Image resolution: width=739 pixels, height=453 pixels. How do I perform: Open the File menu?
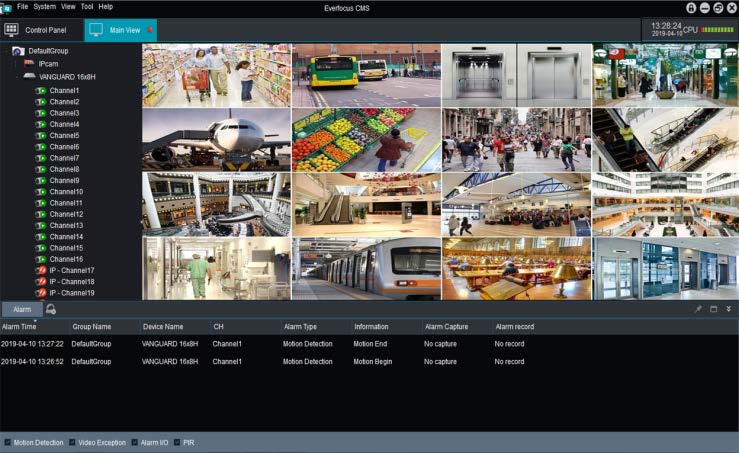coord(22,7)
